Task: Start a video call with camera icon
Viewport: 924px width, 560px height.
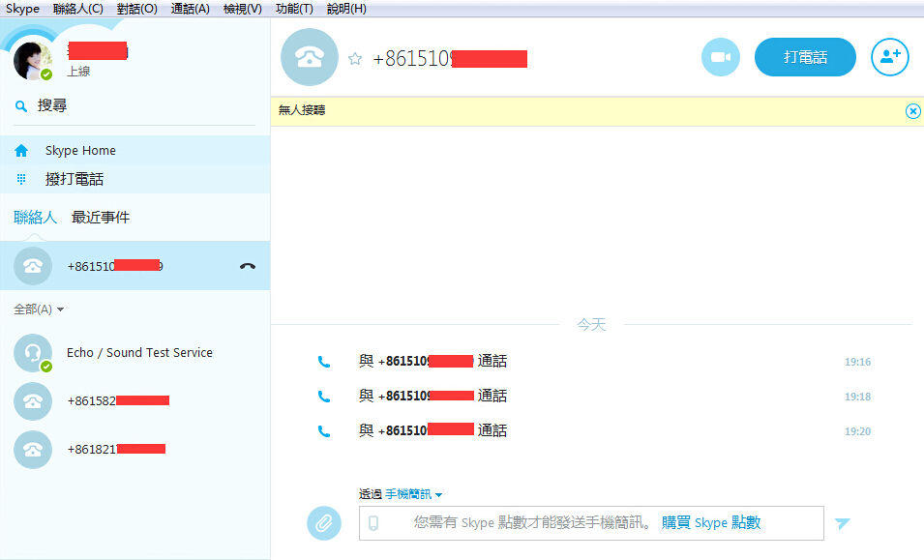Action: pos(720,57)
